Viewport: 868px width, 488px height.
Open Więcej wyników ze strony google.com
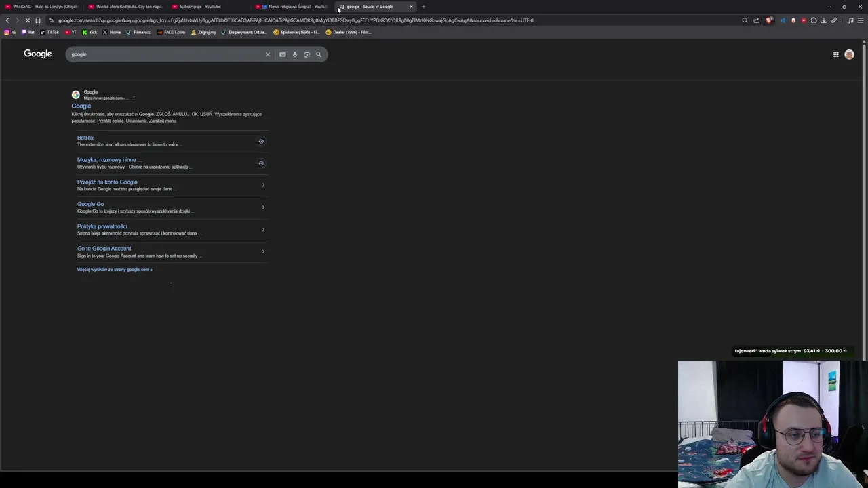[115, 270]
